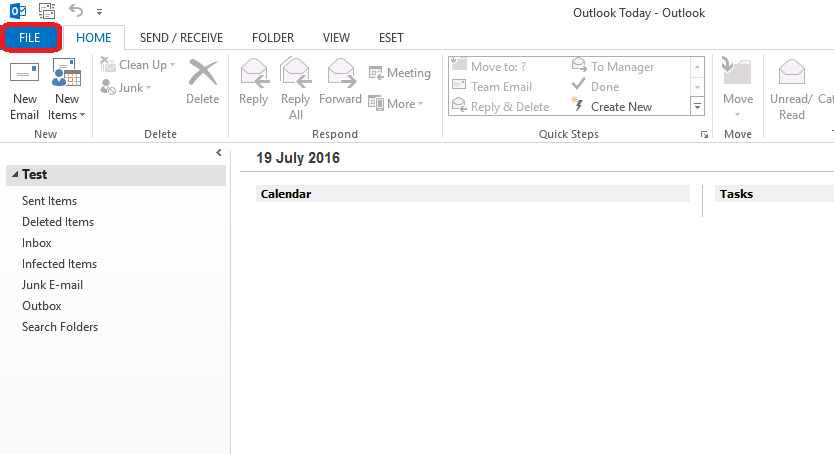Open the Junk dropdown
834x454 pixels.
pos(126,87)
